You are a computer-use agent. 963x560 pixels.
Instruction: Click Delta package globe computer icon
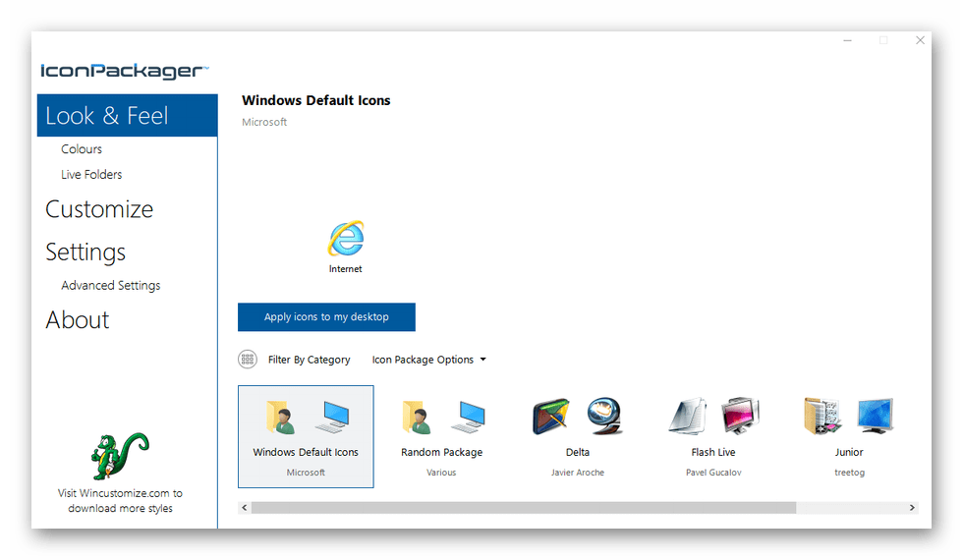(604, 416)
